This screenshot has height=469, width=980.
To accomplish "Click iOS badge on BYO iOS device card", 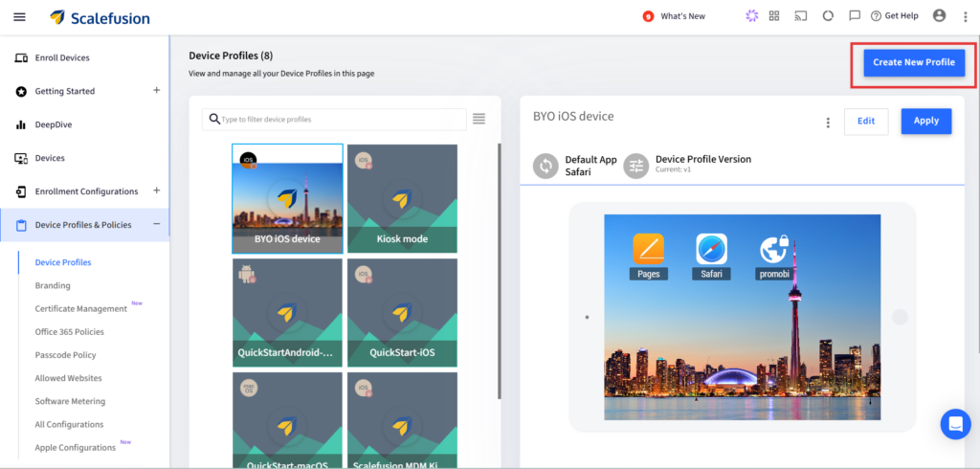I will point(248,160).
